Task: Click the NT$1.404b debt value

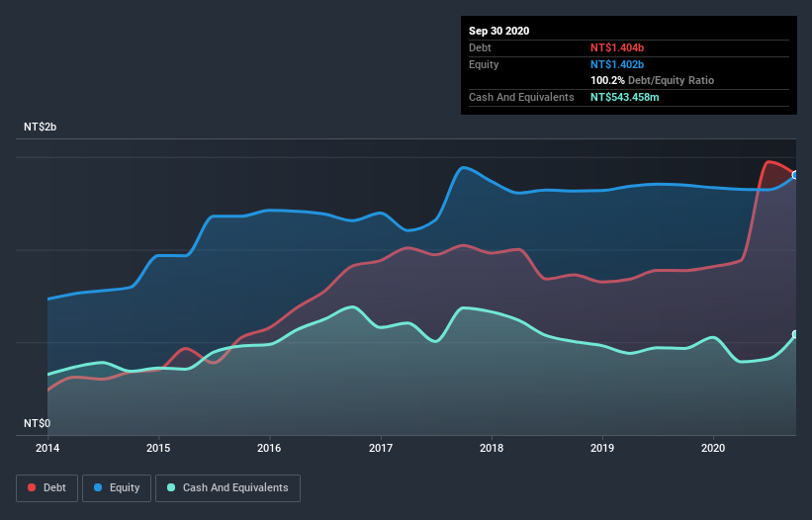Action: (617, 47)
